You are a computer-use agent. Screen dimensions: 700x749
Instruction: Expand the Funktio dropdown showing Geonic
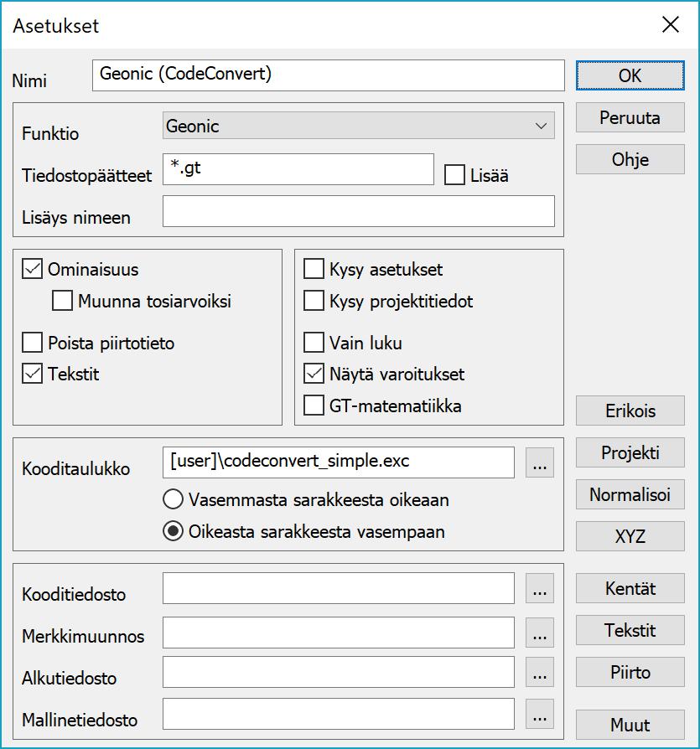(x=358, y=127)
